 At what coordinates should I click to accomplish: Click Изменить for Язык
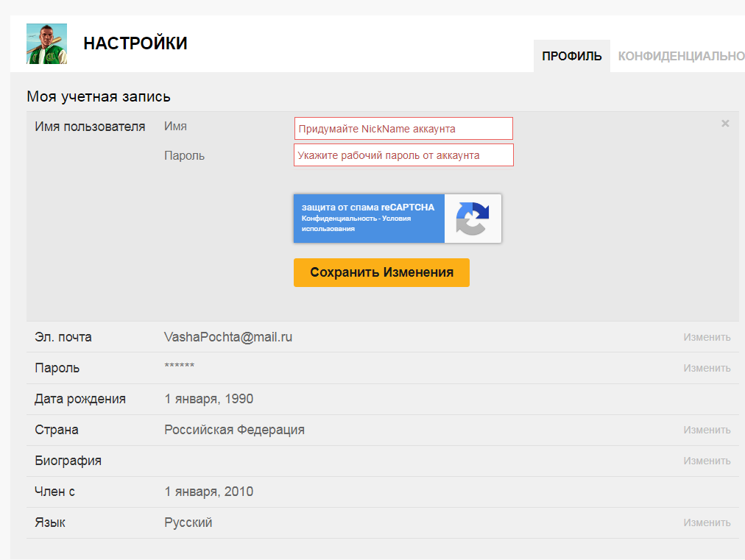click(x=707, y=522)
